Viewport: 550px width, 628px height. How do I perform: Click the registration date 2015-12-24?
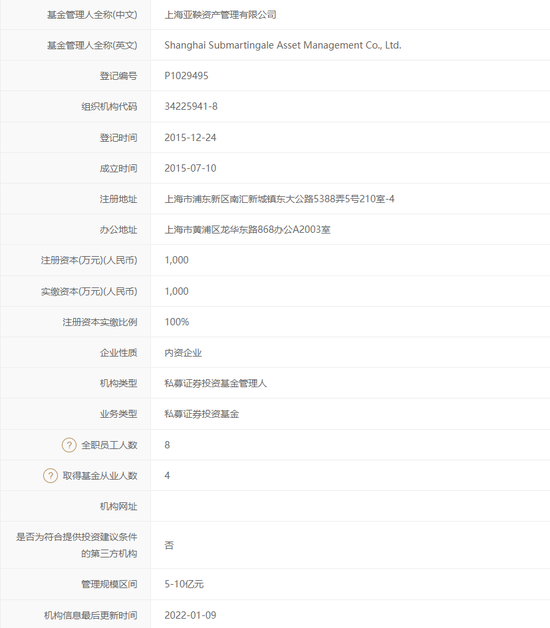click(x=190, y=138)
